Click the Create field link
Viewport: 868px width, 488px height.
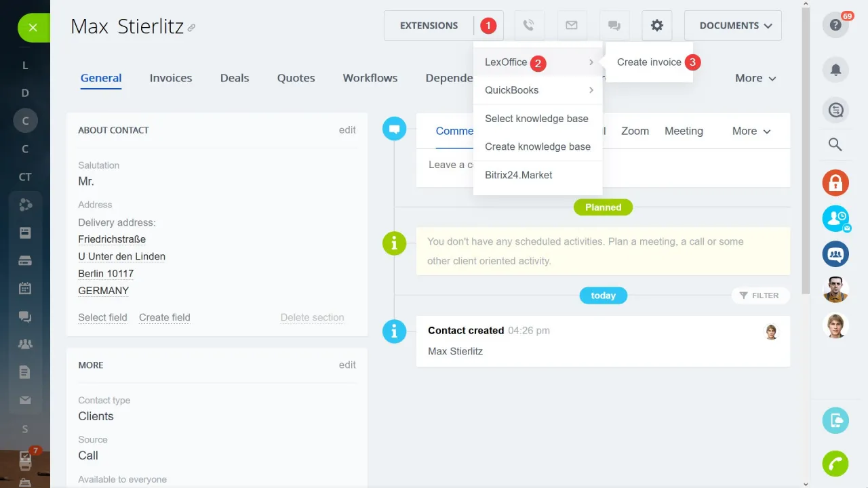click(x=165, y=317)
